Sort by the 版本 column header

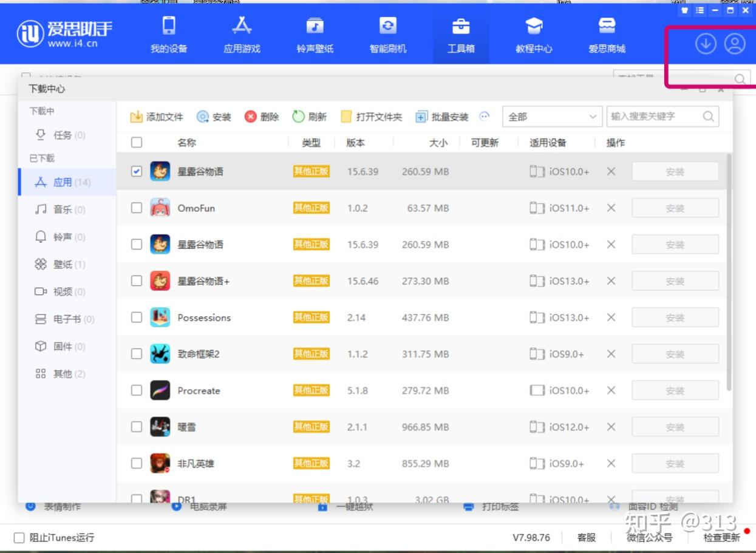(356, 143)
